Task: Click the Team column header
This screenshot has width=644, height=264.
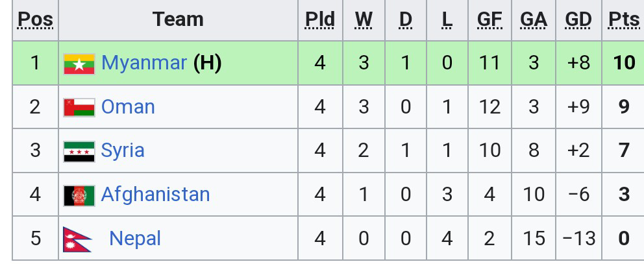Action: point(177,20)
